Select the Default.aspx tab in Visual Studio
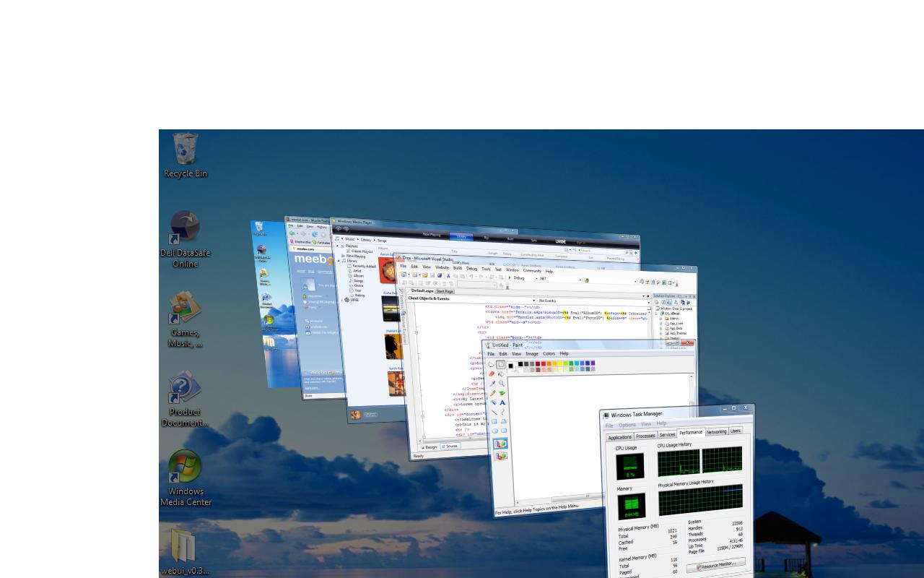Viewport: 924px width, 578px height. 422,290
